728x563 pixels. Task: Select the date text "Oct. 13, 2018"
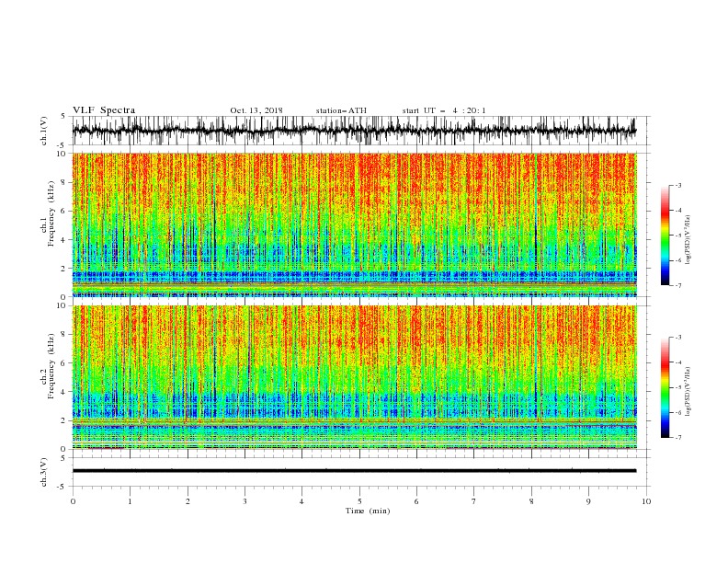(x=256, y=110)
